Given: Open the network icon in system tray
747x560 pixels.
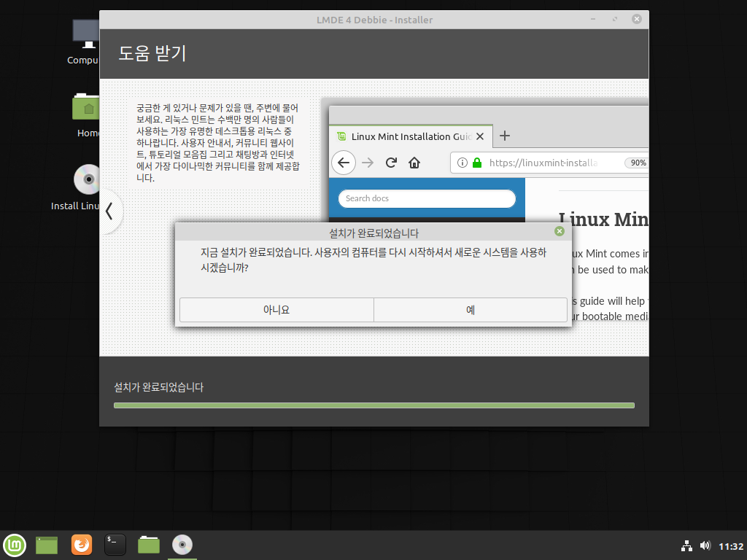Looking at the screenshot, I should [686, 545].
